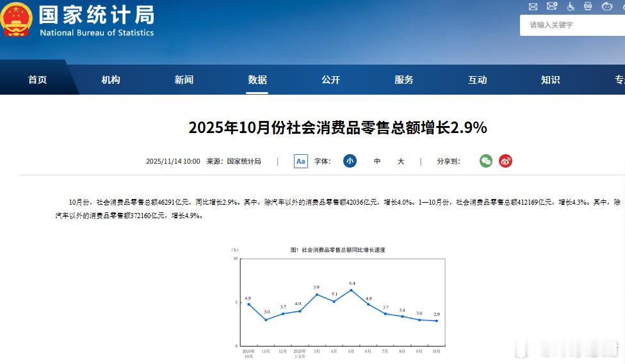Select medium font size 中
Screen dimensions: 625x364
(377, 161)
